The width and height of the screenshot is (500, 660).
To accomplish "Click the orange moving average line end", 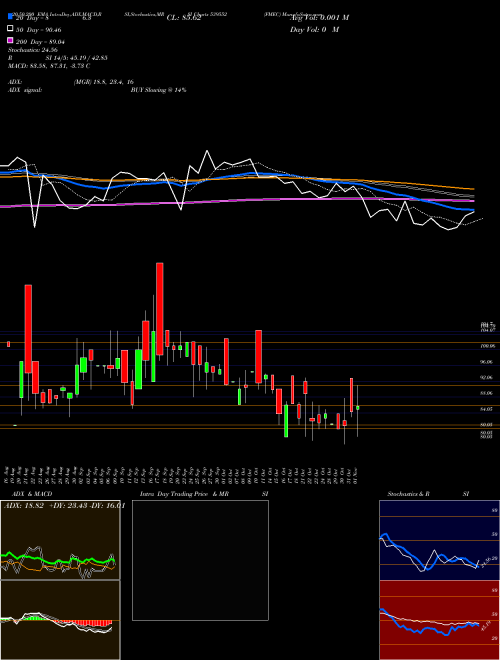I will click(x=473, y=189).
